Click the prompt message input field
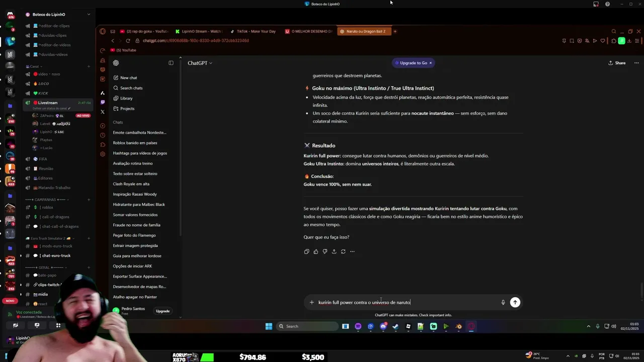 (x=408, y=302)
